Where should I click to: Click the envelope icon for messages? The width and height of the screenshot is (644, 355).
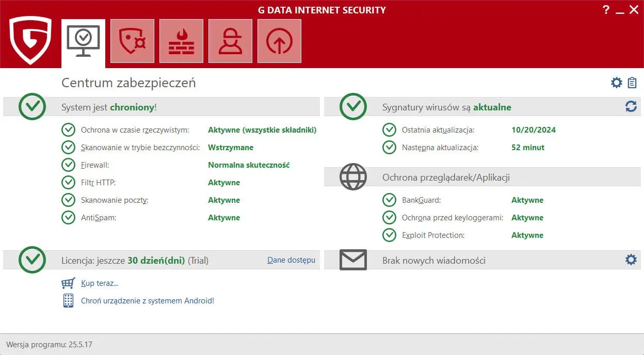point(353,260)
